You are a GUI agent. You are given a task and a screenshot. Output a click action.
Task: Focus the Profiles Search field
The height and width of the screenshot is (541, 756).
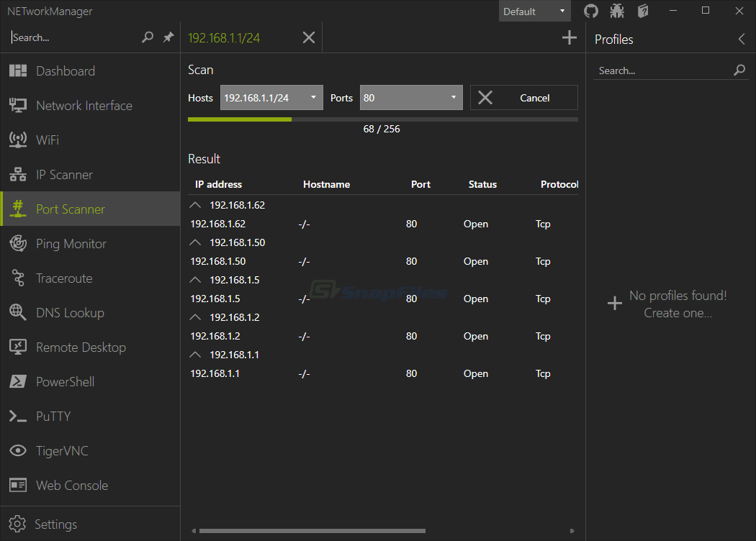click(x=663, y=71)
